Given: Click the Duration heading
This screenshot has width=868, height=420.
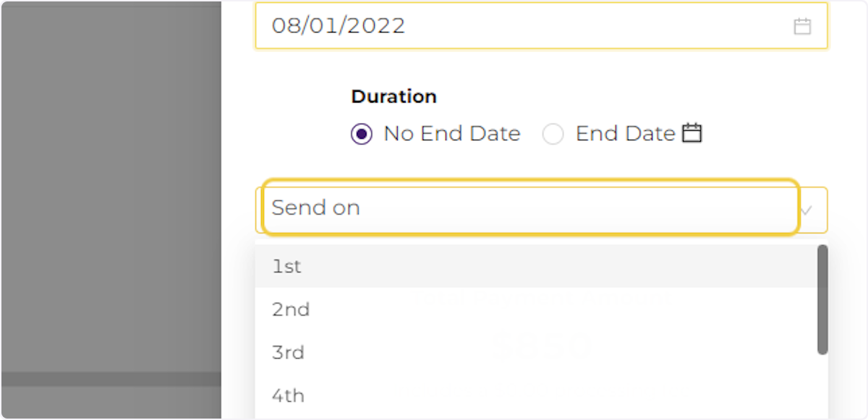Looking at the screenshot, I should coord(393,96).
